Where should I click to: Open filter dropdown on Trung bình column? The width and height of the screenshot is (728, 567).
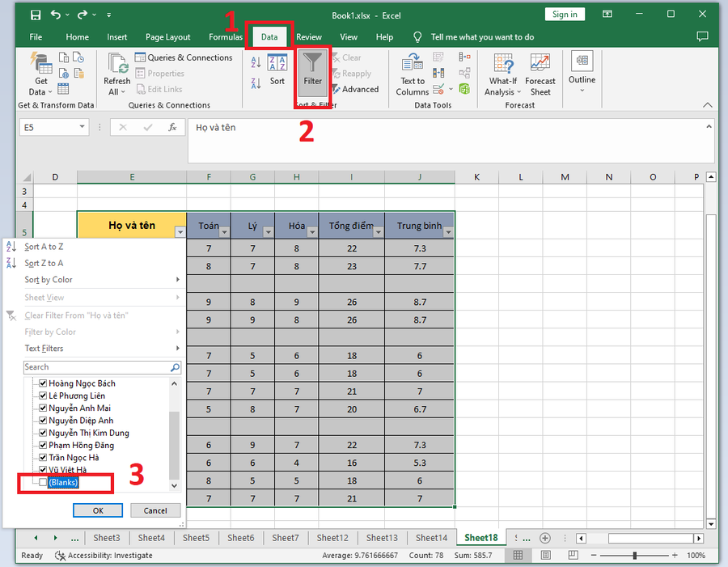point(448,231)
